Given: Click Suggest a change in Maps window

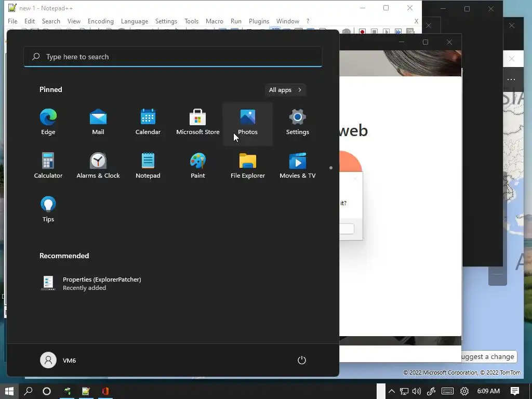Looking at the screenshot, I should tap(488, 356).
